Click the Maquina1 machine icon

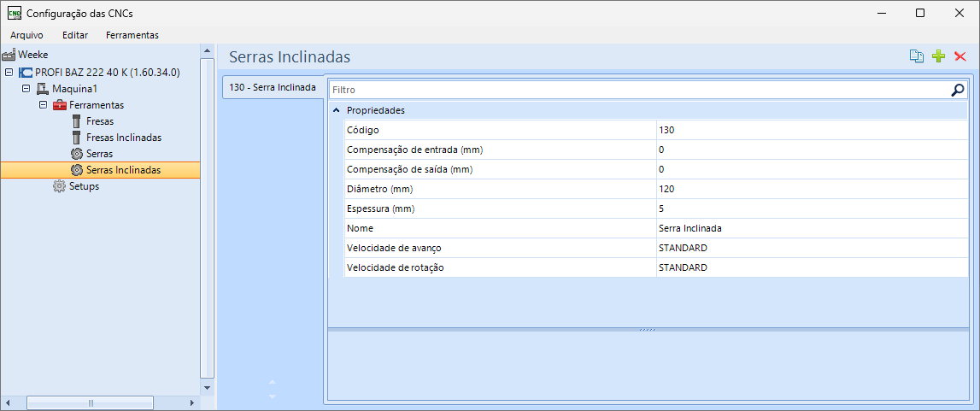tap(43, 89)
